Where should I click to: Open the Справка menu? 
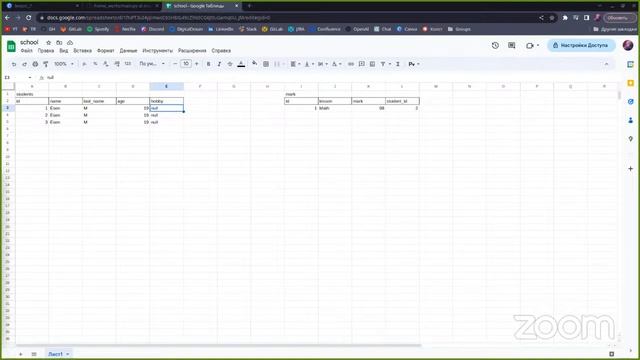(x=221, y=51)
